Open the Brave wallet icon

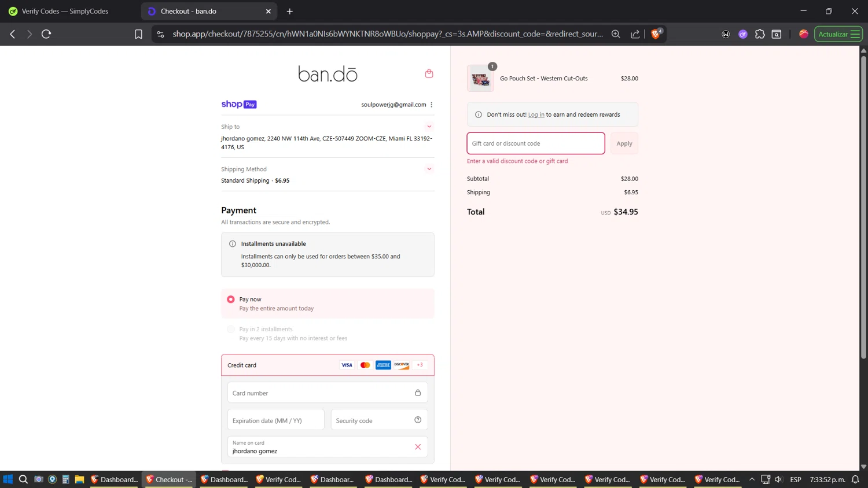click(x=777, y=34)
